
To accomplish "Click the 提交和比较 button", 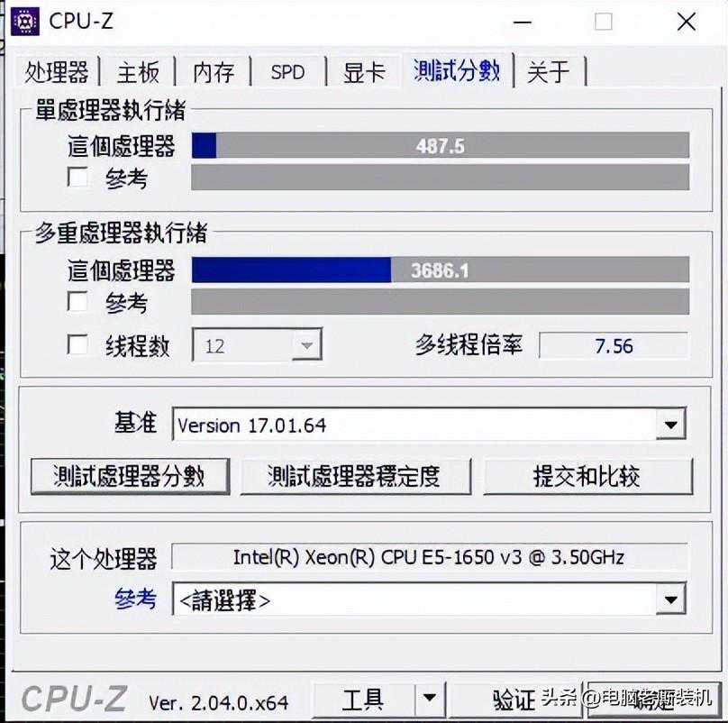I will [587, 476].
